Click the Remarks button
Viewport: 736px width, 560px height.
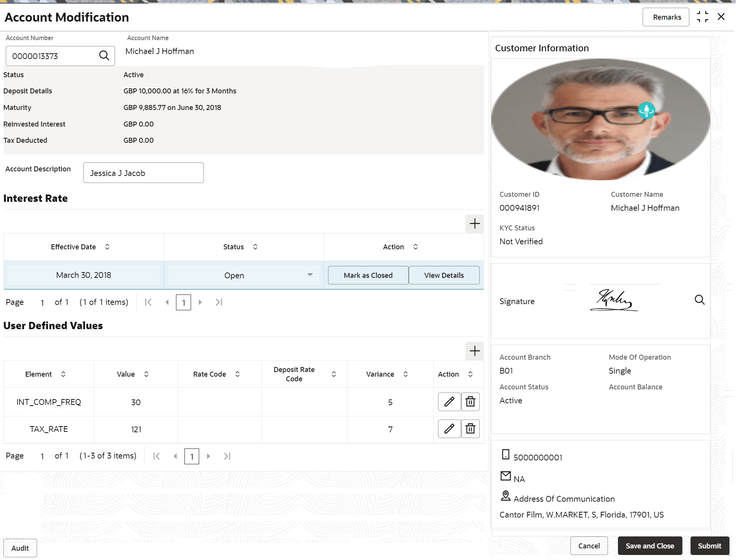(665, 17)
